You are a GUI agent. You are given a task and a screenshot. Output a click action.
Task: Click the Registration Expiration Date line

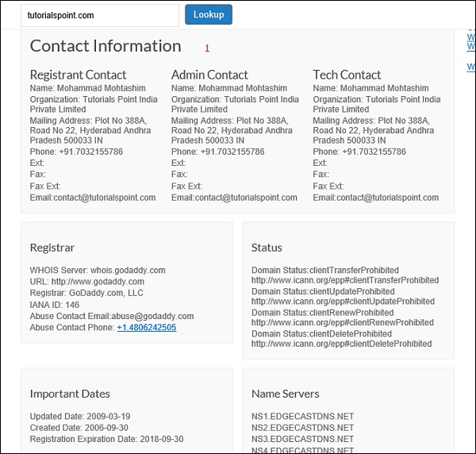[107, 439]
